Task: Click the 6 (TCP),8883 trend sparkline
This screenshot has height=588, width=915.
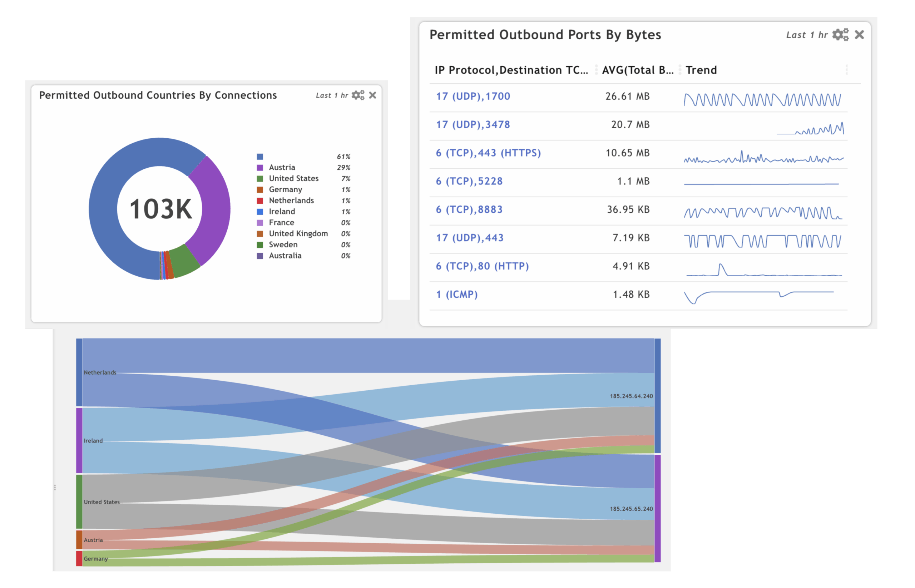Action: (x=762, y=213)
